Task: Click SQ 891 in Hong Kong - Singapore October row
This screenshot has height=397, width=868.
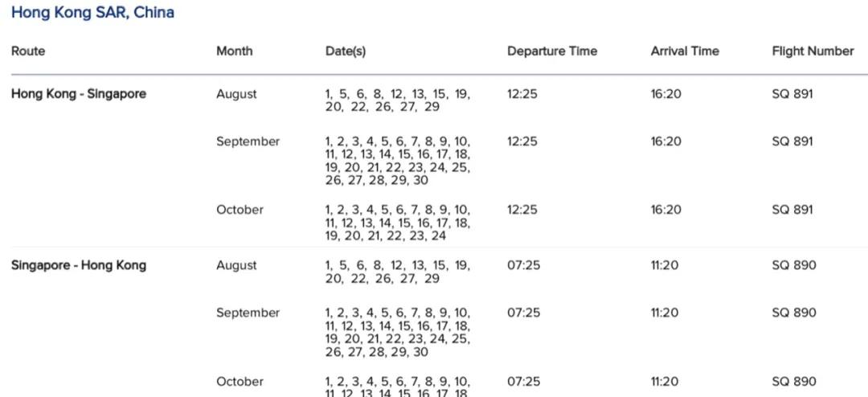Action: click(x=792, y=210)
